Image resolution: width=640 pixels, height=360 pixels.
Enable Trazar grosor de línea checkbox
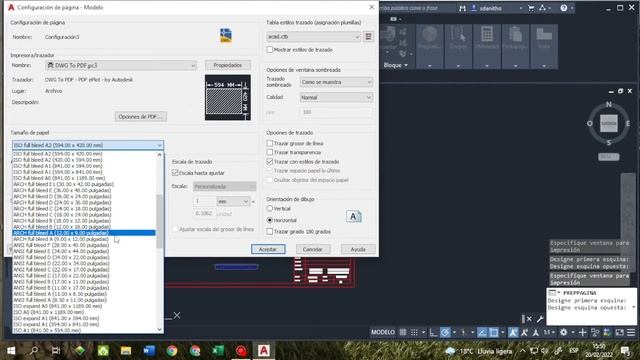coord(269,143)
